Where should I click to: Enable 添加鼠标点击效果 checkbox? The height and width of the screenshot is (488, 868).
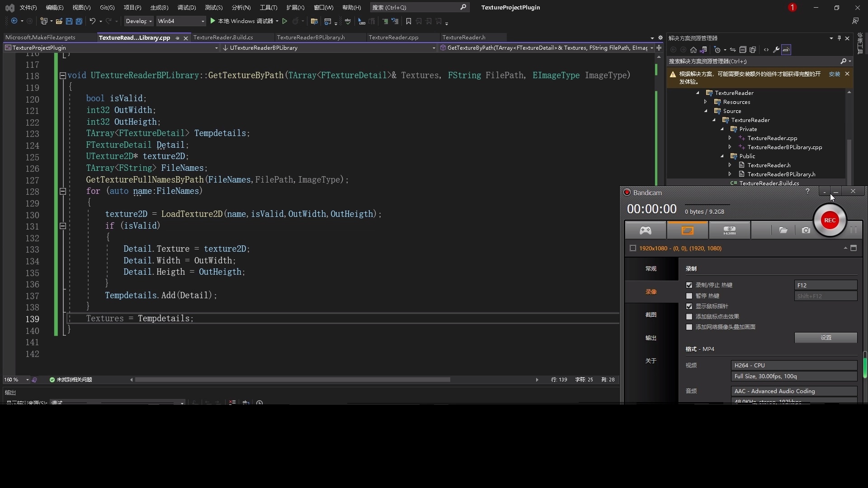(689, 317)
